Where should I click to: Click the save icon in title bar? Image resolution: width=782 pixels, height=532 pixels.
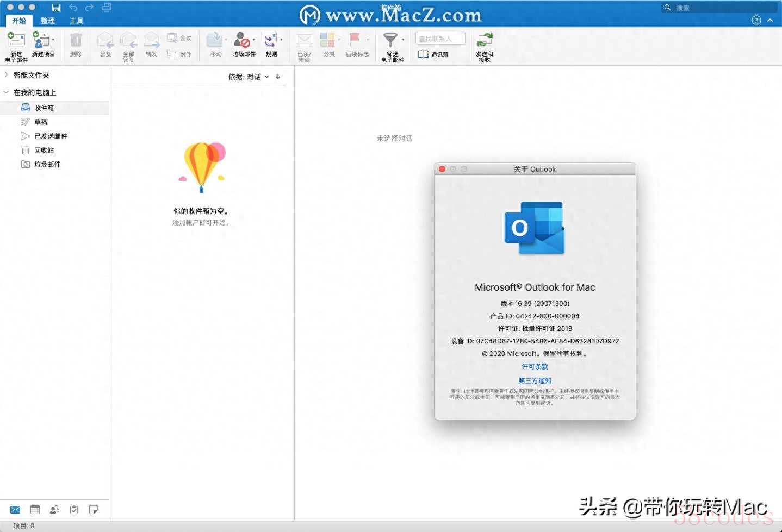tap(56, 7)
